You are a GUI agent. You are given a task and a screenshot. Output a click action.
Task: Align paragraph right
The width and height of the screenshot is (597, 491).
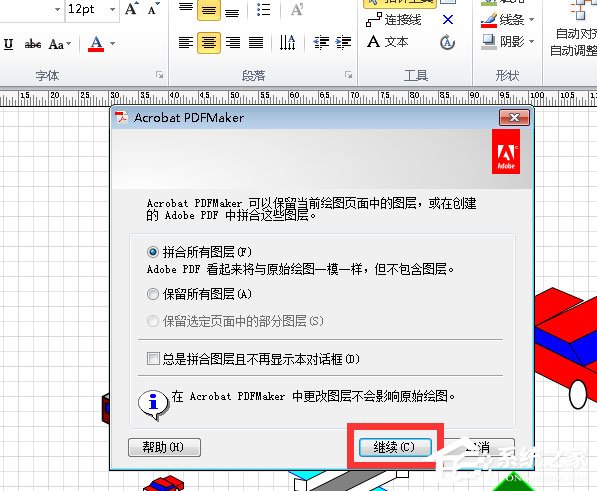click(x=233, y=42)
